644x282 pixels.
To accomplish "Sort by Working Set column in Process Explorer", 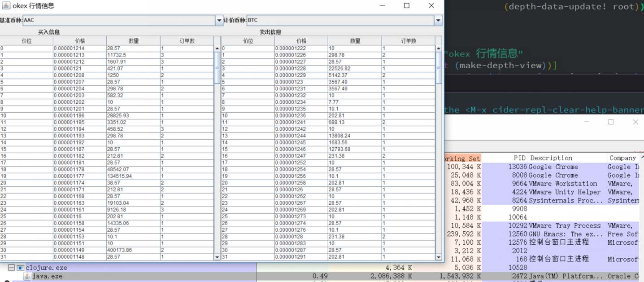I will [462, 158].
